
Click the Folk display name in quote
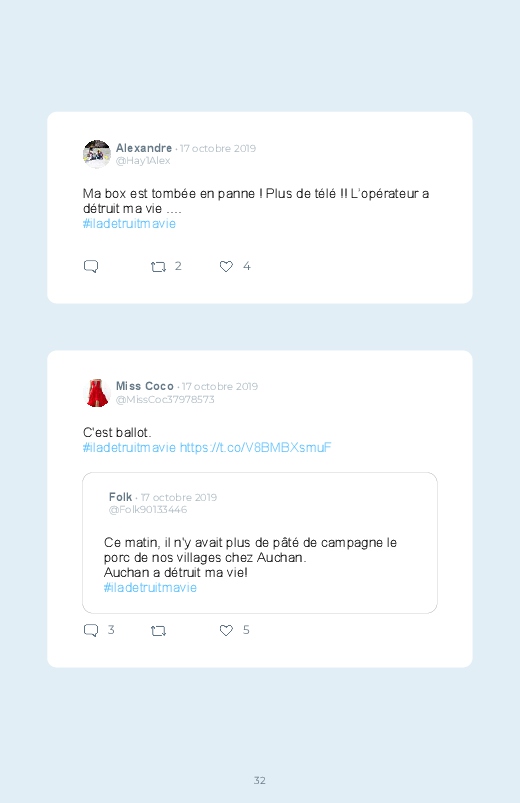point(120,497)
